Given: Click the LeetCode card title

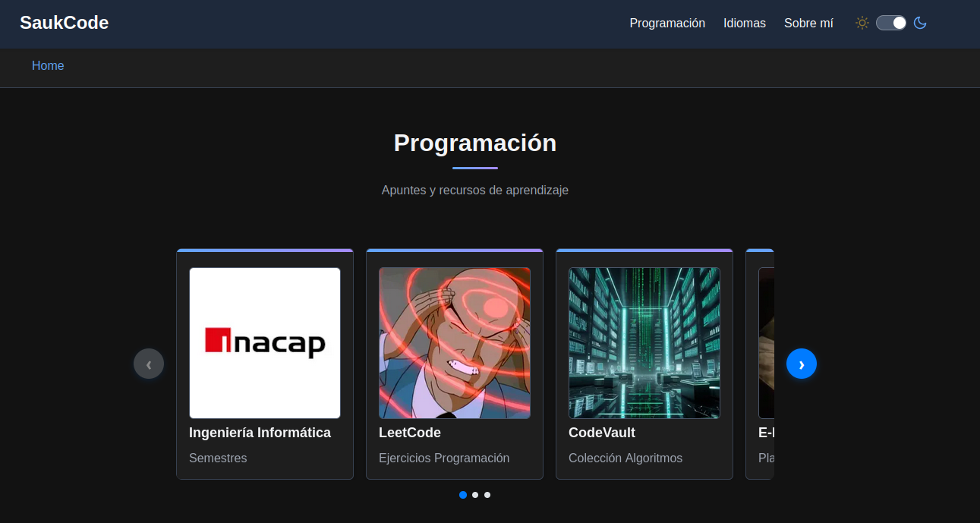Looking at the screenshot, I should coord(410,433).
